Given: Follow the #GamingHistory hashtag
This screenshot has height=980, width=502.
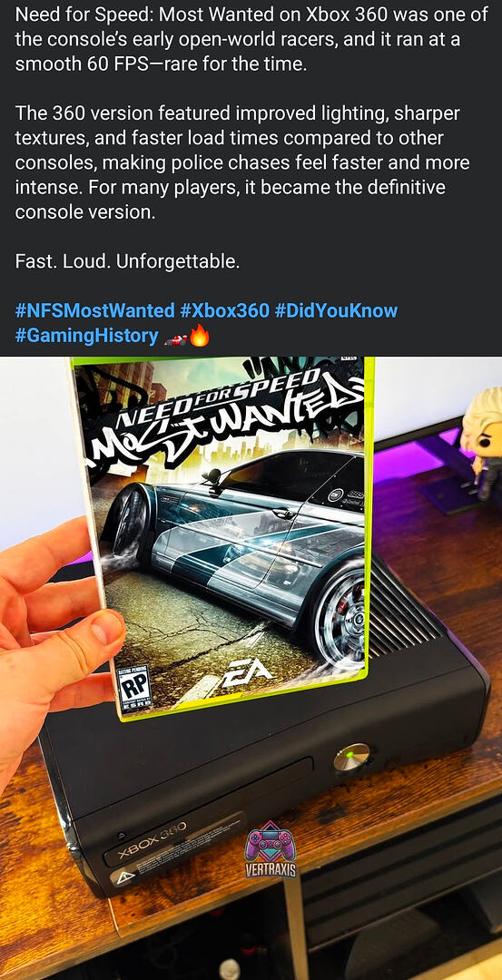Looking at the screenshot, I should (86, 336).
